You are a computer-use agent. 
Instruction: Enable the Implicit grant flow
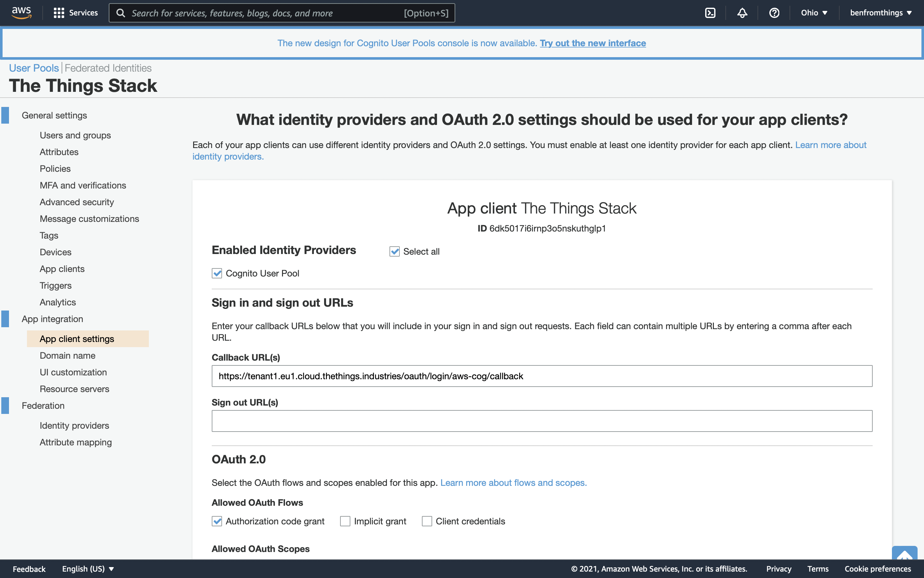[345, 521]
